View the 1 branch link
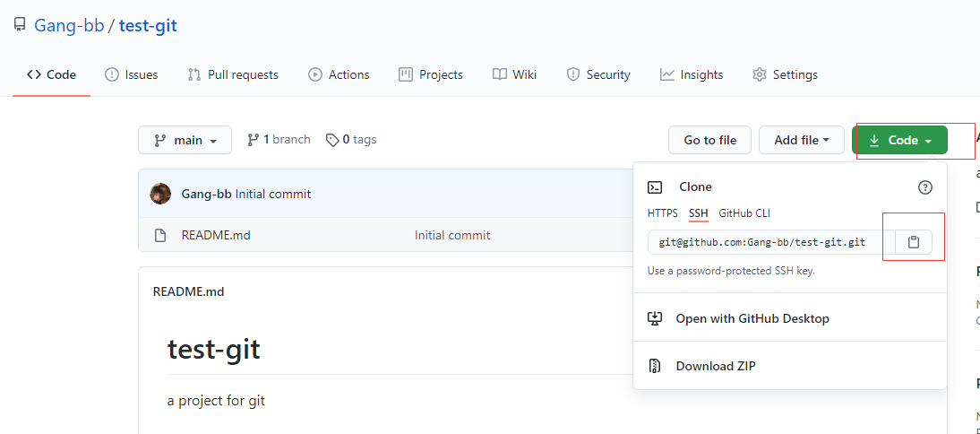This screenshot has width=980, height=434. pyautogui.click(x=279, y=140)
